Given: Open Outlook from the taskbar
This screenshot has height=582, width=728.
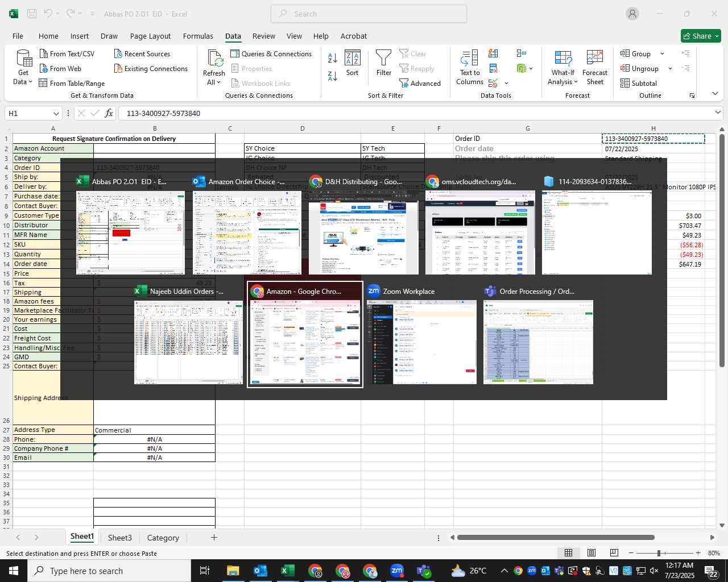Looking at the screenshot, I should (x=260, y=571).
